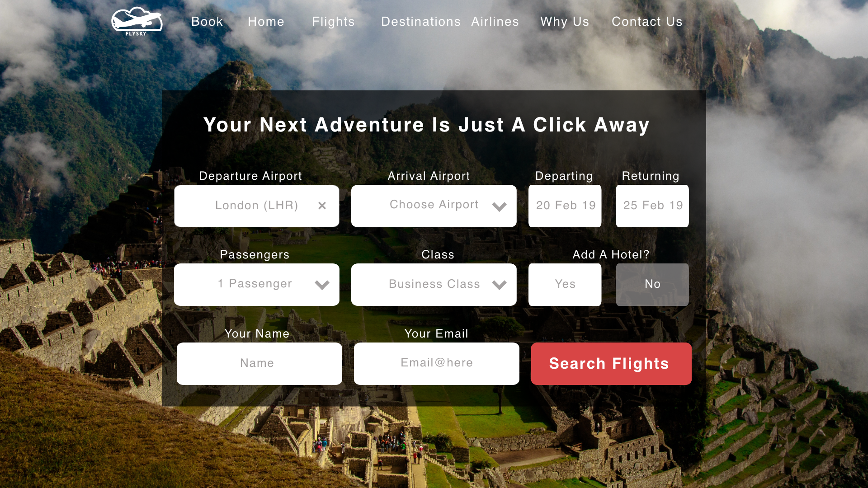Select Yes for Add A Hotel
The height and width of the screenshot is (488, 868).
[x=565, y=285]
